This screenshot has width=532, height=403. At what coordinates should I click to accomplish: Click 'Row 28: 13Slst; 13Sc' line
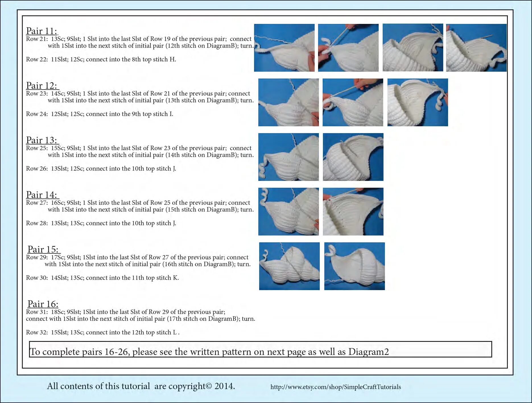pyautogui.click(x=101, y=223)
